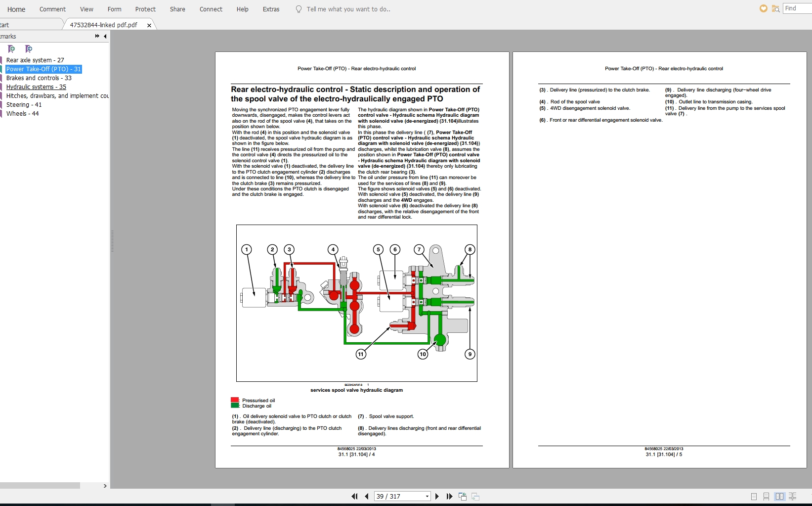Open the Comment ribbon tab
The width and height of the screenshot is (812, 506).
click(52, 9)
